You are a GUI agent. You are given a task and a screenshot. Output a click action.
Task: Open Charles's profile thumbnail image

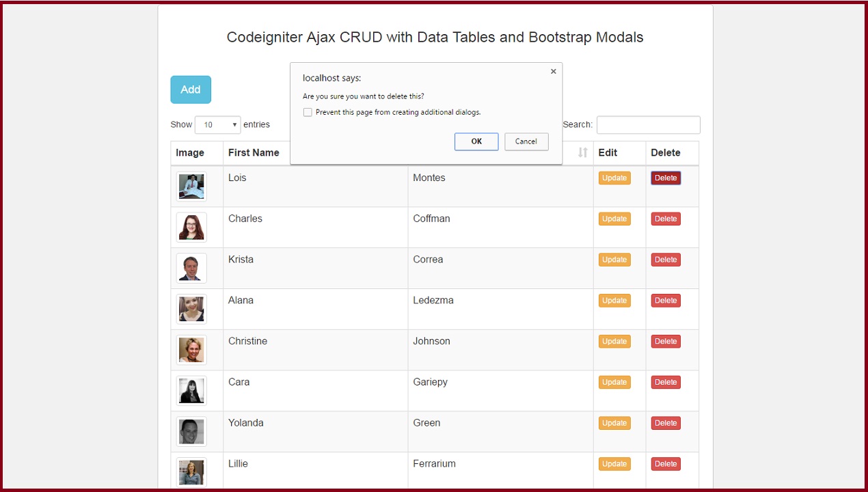191,228
